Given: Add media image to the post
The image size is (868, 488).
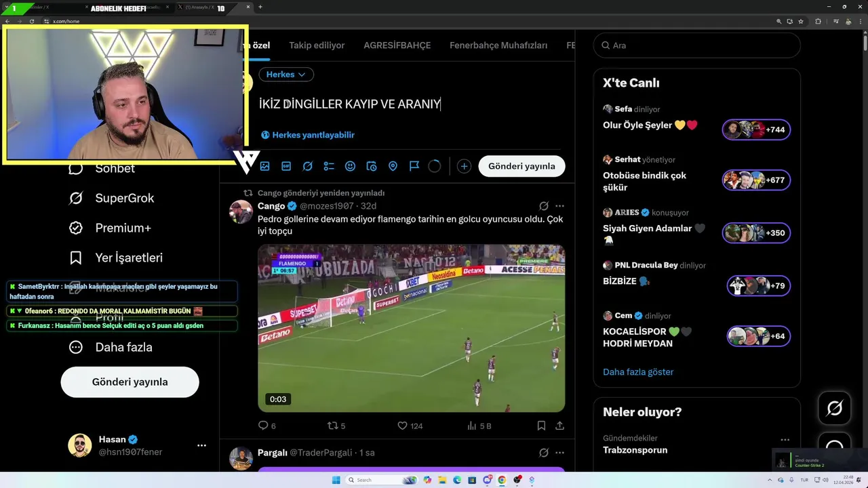Looking at the screenshot, I should tap(264, 166).
